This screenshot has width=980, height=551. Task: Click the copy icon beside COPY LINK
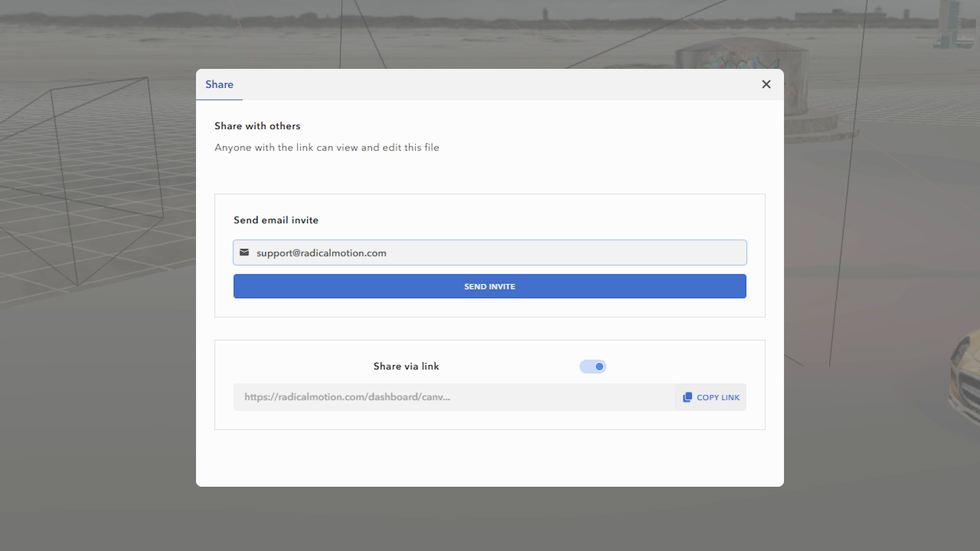[687, 397]
